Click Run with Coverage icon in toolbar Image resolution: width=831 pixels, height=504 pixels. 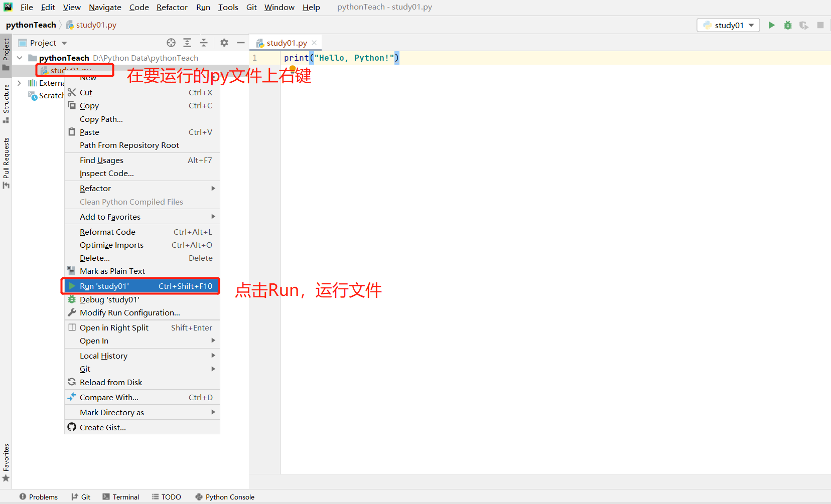tap(804, 25)
